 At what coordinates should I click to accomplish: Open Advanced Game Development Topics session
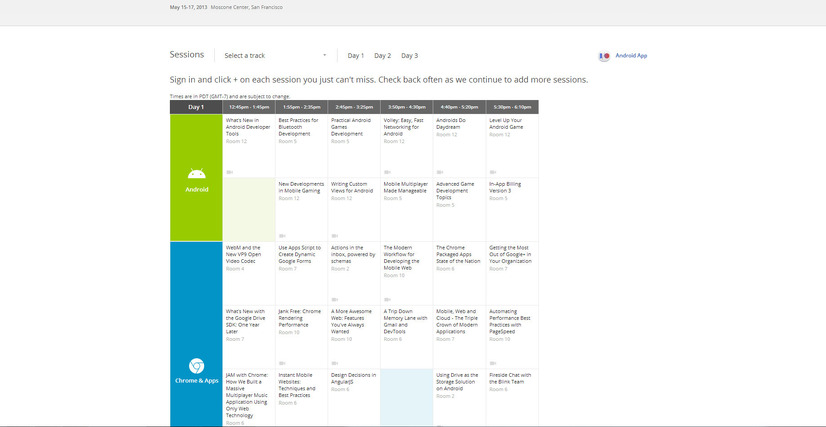tap(455, 191)
